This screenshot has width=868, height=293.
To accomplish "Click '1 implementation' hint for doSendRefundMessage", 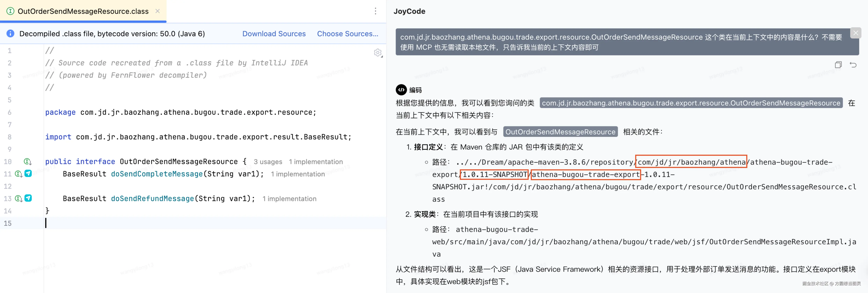I will coord(289,199).
